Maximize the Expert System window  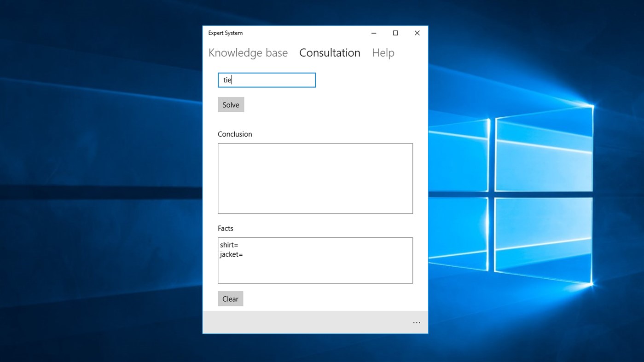coord(395,33)
